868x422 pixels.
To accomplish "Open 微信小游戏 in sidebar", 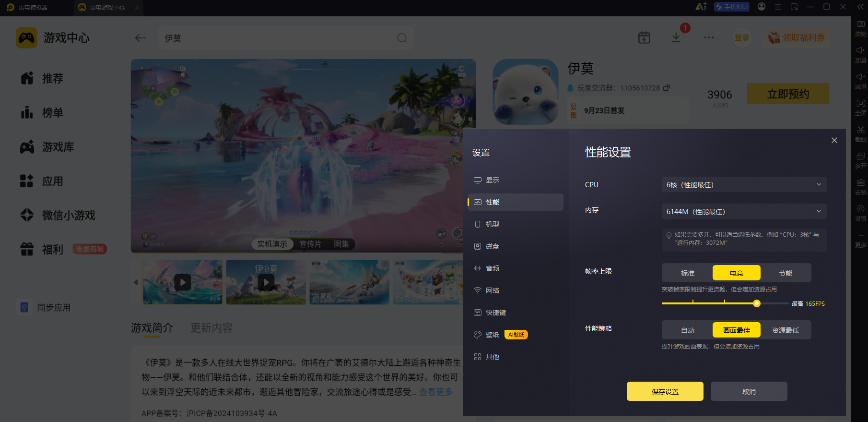I will (58, 215).
